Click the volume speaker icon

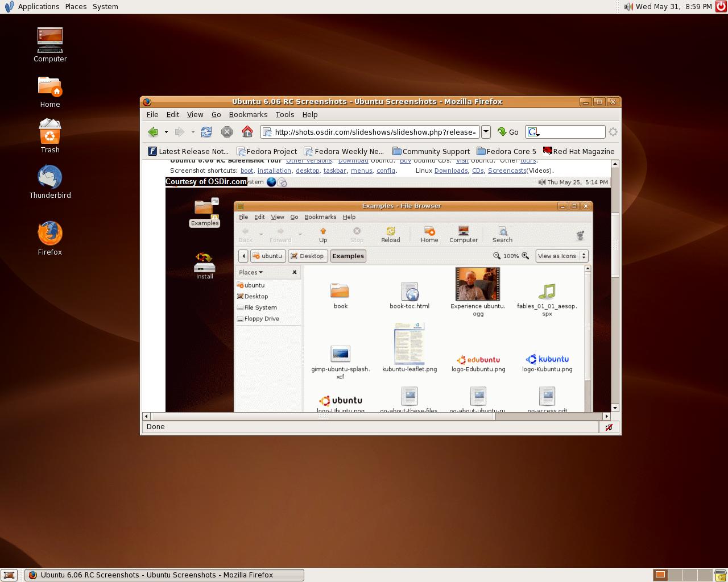628,6
